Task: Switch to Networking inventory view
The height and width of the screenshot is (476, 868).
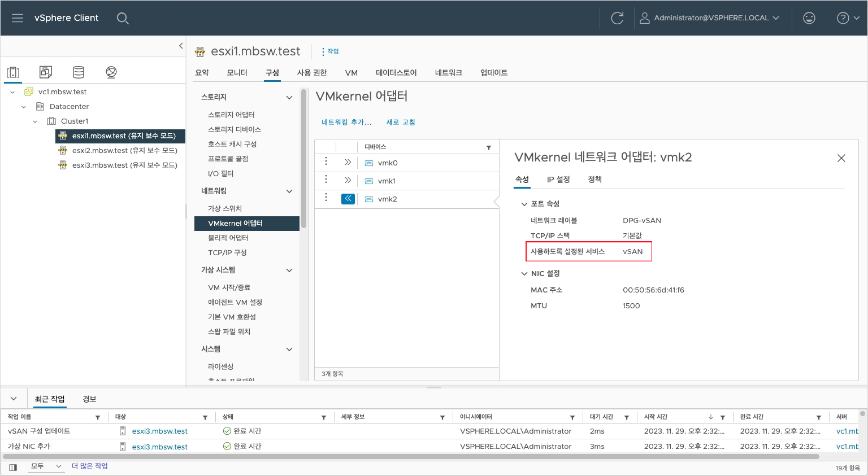Action: (111, 72)
